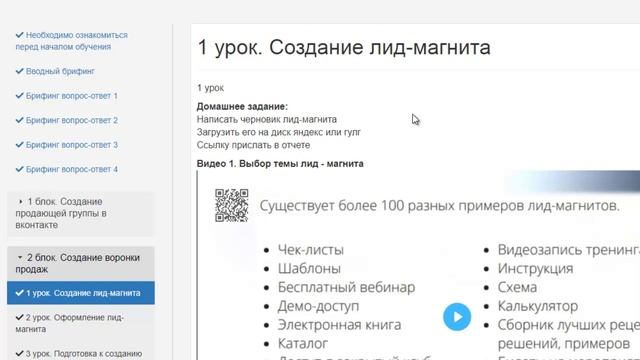This screenshot has width=640, height=360.
Task: Click checkmark beside '3 урок. Подготовка'
Action: 20,353
